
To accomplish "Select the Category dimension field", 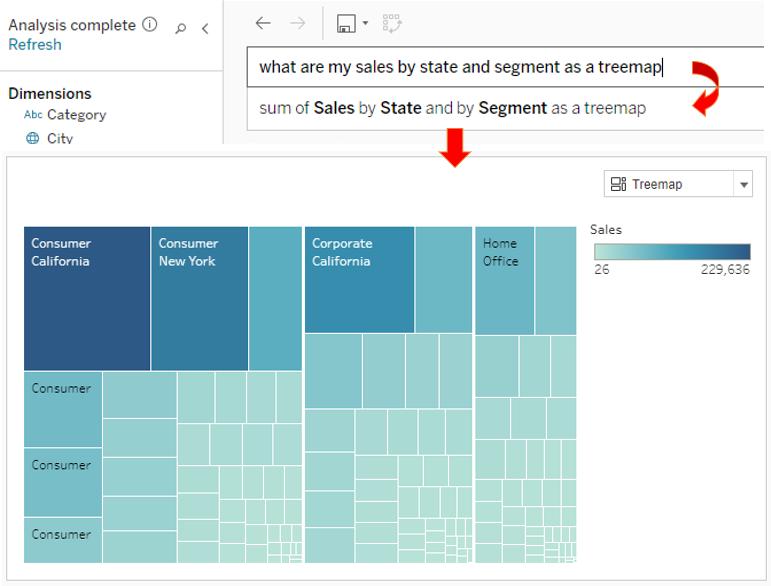I will click(76, 115).
